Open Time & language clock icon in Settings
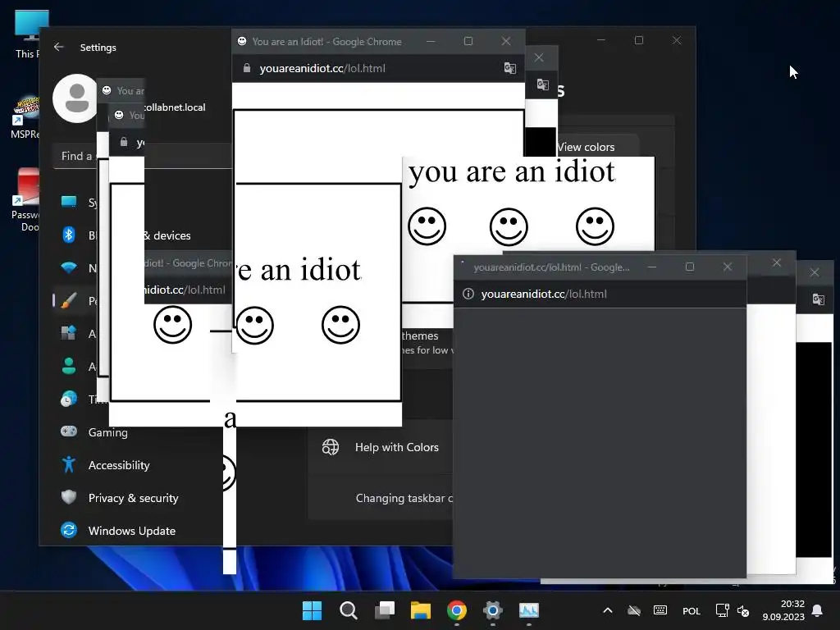Image resolution: width=840 pixels, height=630 pixels. (69, 399)
